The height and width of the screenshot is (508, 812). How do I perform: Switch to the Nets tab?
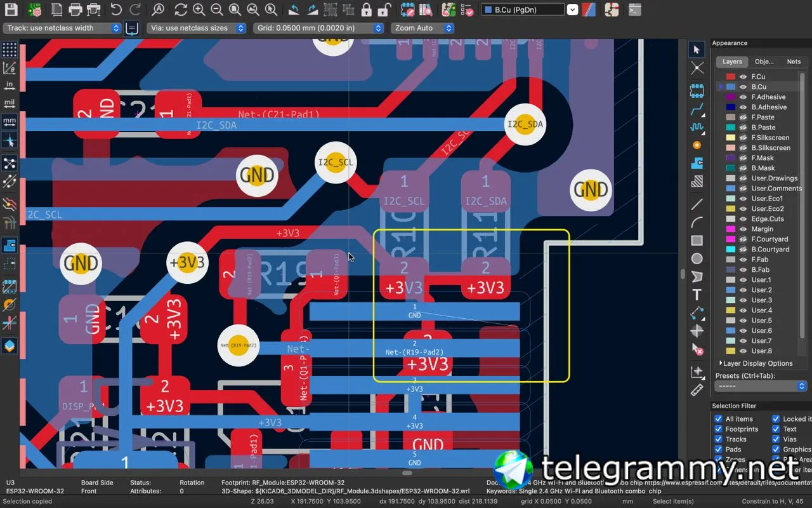[x=794, y=62]
